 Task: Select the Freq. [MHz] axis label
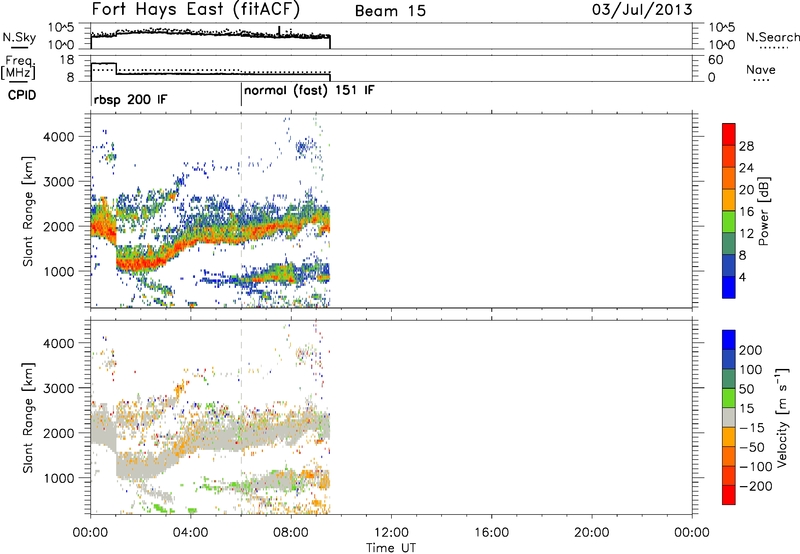pos(18,67)
